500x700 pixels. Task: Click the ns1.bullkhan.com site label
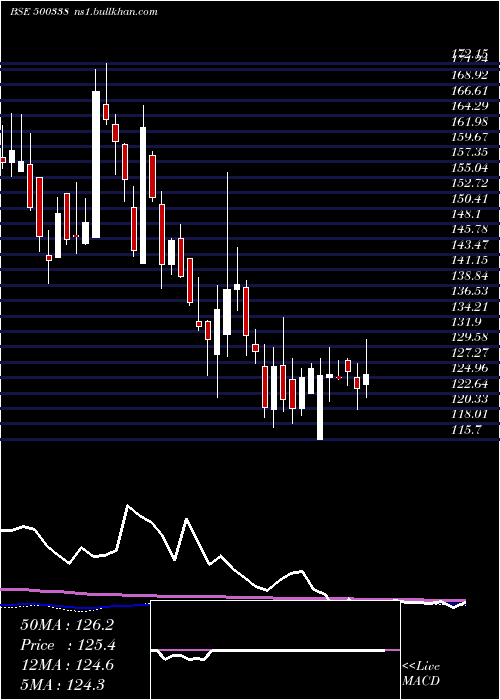[x=114, y=11]
